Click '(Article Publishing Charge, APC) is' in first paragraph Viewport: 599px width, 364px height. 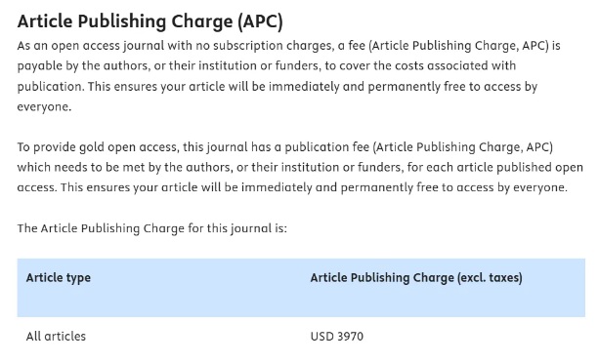(464, 46)
